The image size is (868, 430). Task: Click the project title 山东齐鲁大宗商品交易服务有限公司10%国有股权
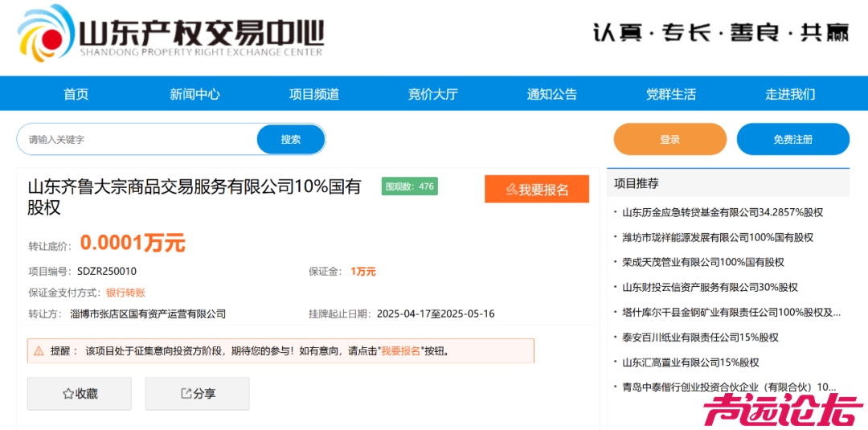pyautogui.click(x=194, y=197)
